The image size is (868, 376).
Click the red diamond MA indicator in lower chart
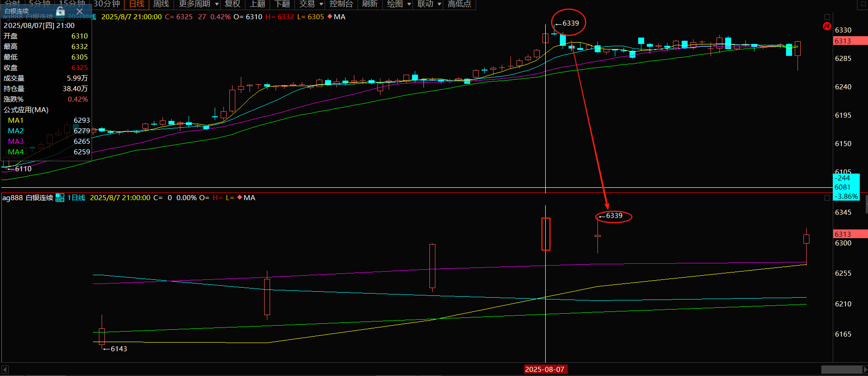tap(239, 197)
